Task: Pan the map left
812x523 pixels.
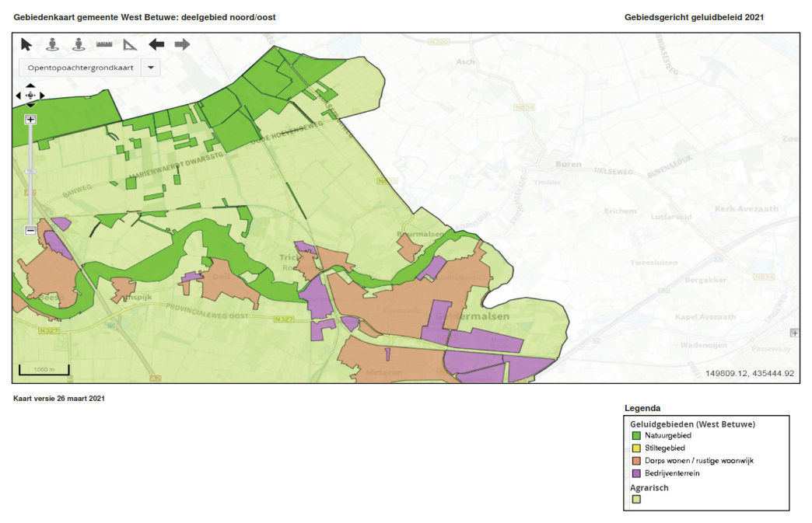Action: 19,96
